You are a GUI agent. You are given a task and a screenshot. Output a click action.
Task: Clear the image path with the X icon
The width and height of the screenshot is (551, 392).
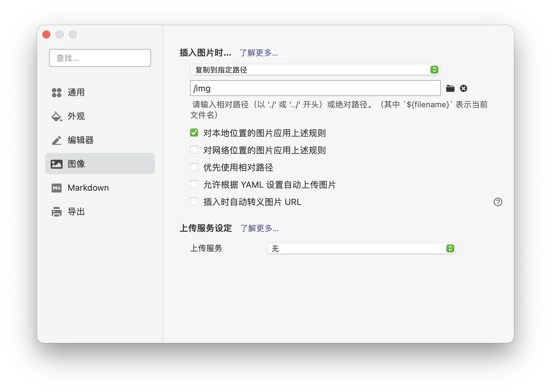463,88
